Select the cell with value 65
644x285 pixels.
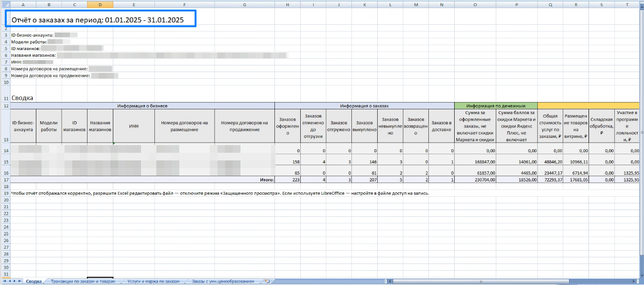click(287, 171)
